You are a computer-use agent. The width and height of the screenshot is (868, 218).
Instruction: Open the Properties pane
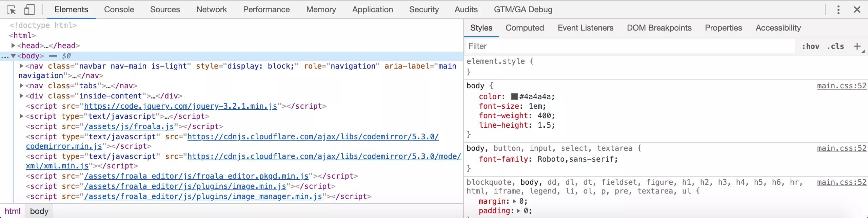(723, 28)
